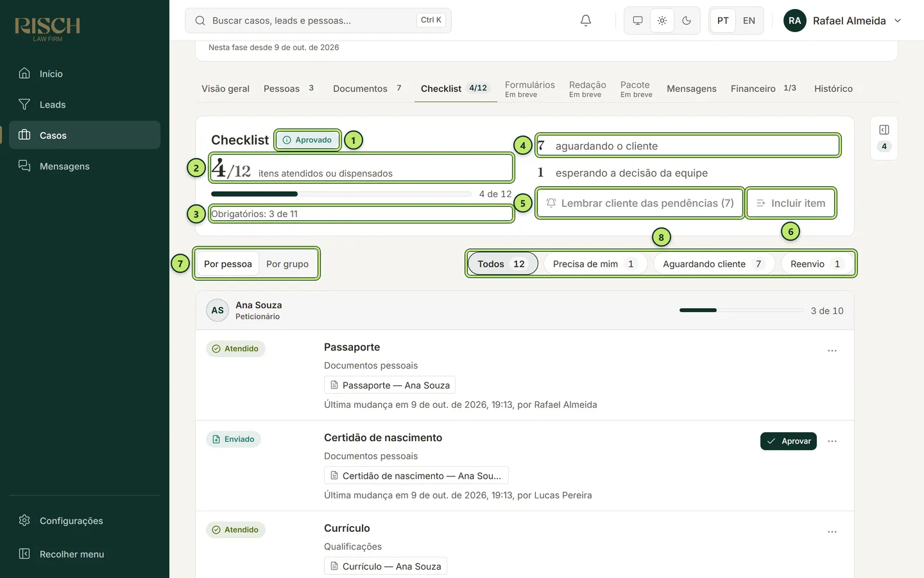This screenshot has height=578, width=924.
Task: Open attached file Currículo — Ana Souza
Action: (x=386, y=566)
